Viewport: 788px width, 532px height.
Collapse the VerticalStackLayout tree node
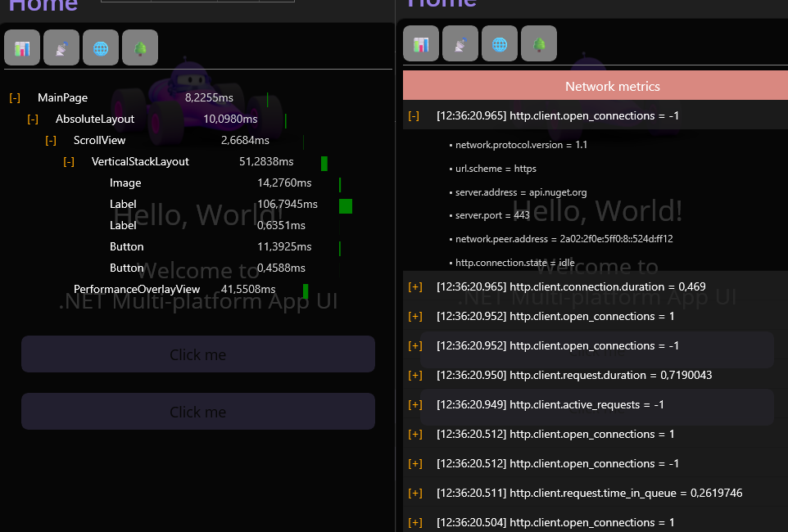pos(69,162)
